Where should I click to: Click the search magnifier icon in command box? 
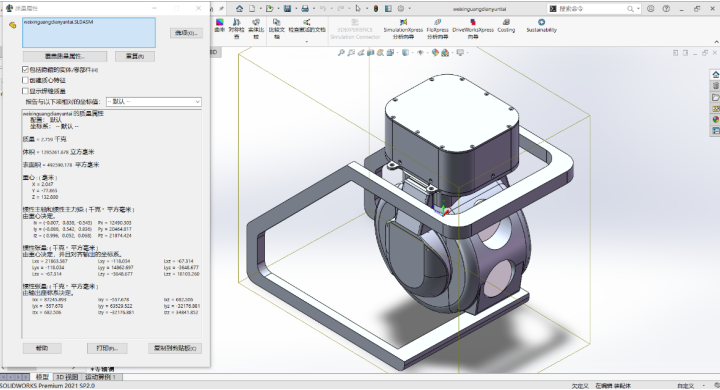[x=630, y=9]
